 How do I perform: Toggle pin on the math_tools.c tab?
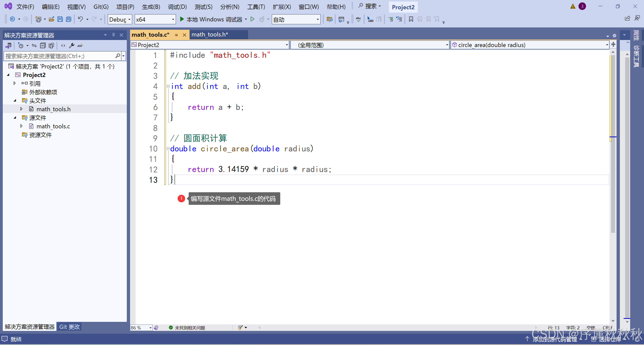tap(176, 35)
